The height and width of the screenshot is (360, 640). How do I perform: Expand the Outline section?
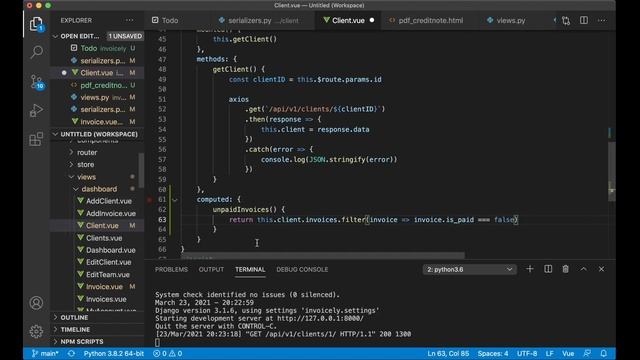coord(74,317)
